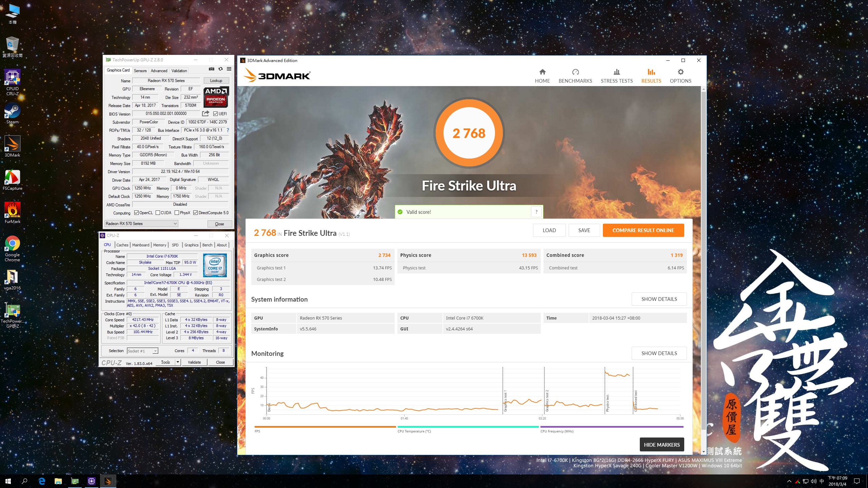This screenshot has height=488, width=868.
Task: Open Microsoft Edge from taskbar
Action: (42, 481)
